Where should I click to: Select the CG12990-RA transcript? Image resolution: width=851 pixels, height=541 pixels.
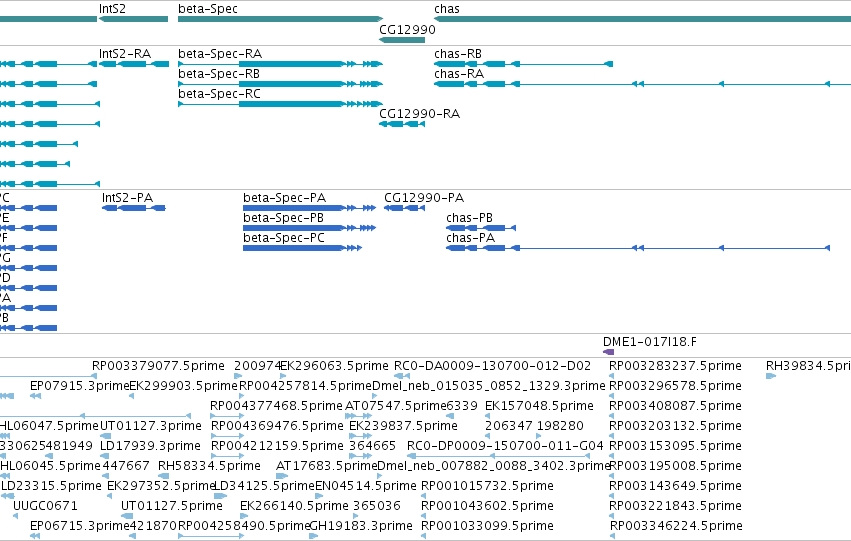(x=402, y=124)
